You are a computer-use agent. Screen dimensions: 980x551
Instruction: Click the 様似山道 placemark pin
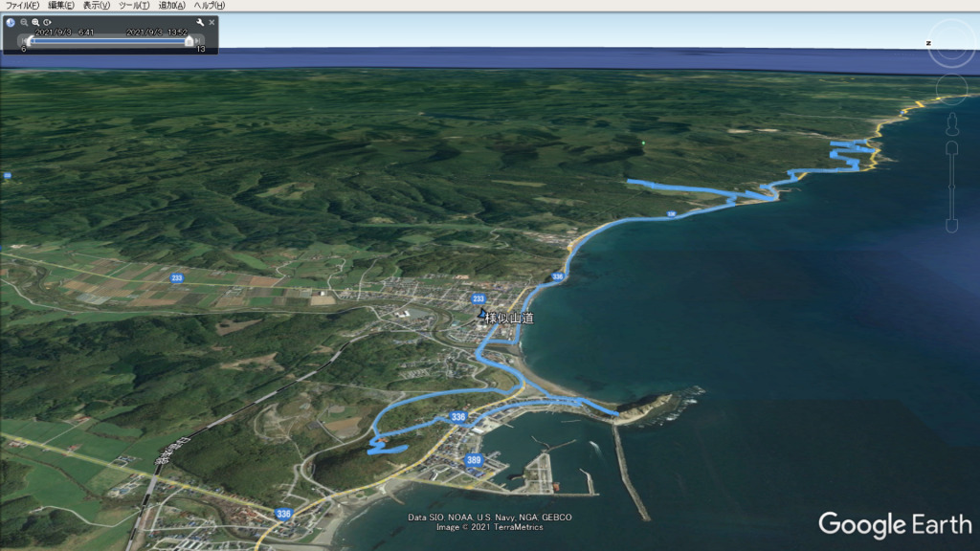(x=481, y=316)
